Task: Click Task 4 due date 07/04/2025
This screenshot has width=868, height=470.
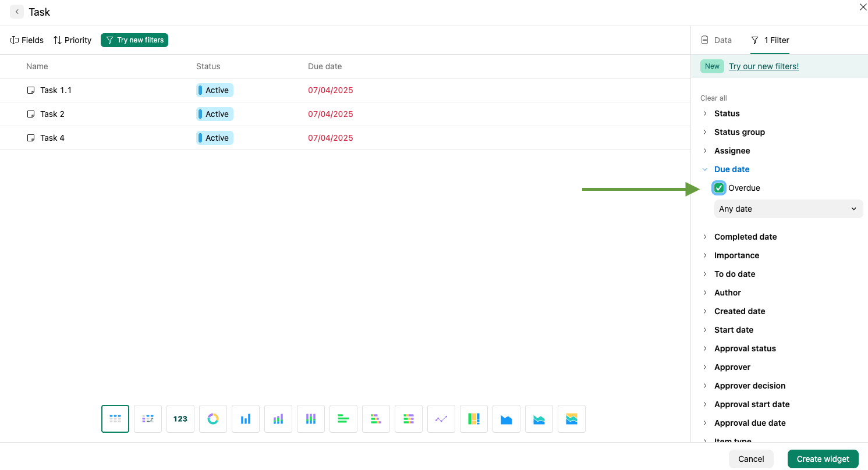Action: pos(331,138)
